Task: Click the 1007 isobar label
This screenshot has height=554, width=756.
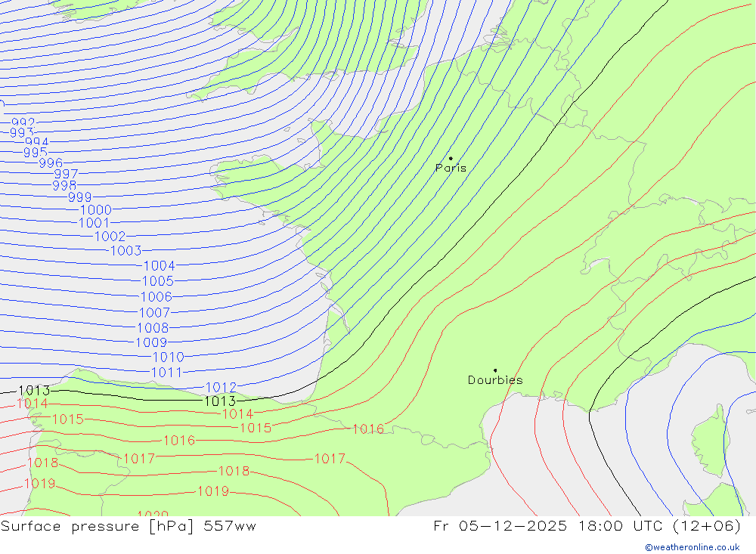Action: (x=154, y=312)
